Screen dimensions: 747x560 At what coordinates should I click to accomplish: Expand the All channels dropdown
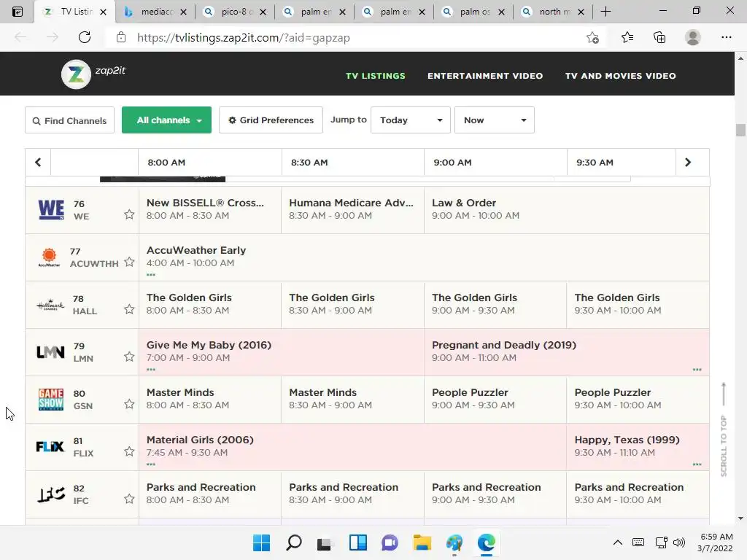(167, 120)
